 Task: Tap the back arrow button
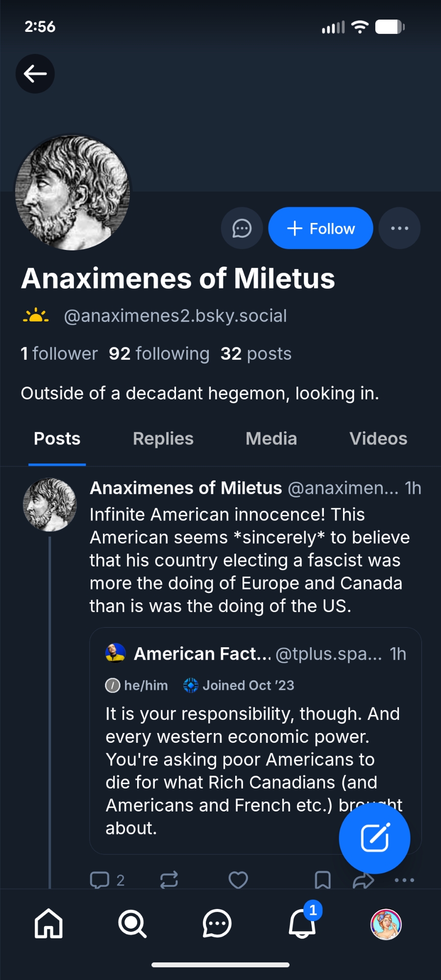(x=35, y=74)
